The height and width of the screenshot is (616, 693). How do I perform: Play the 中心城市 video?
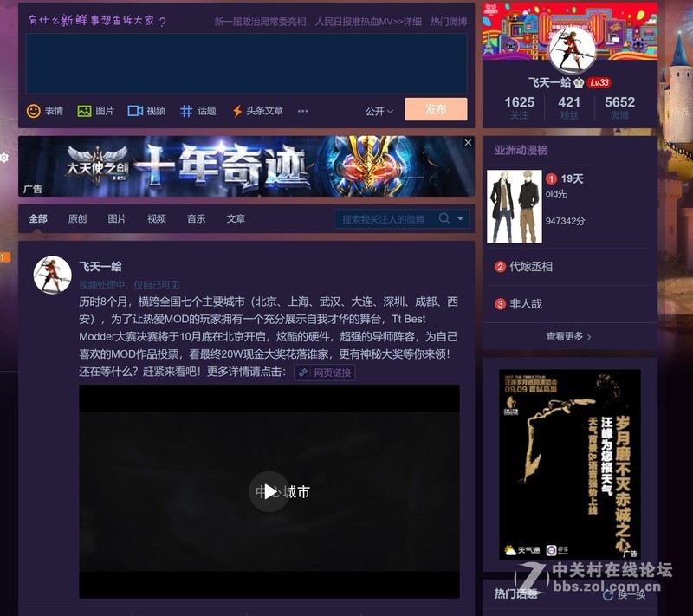coord(269,491)
